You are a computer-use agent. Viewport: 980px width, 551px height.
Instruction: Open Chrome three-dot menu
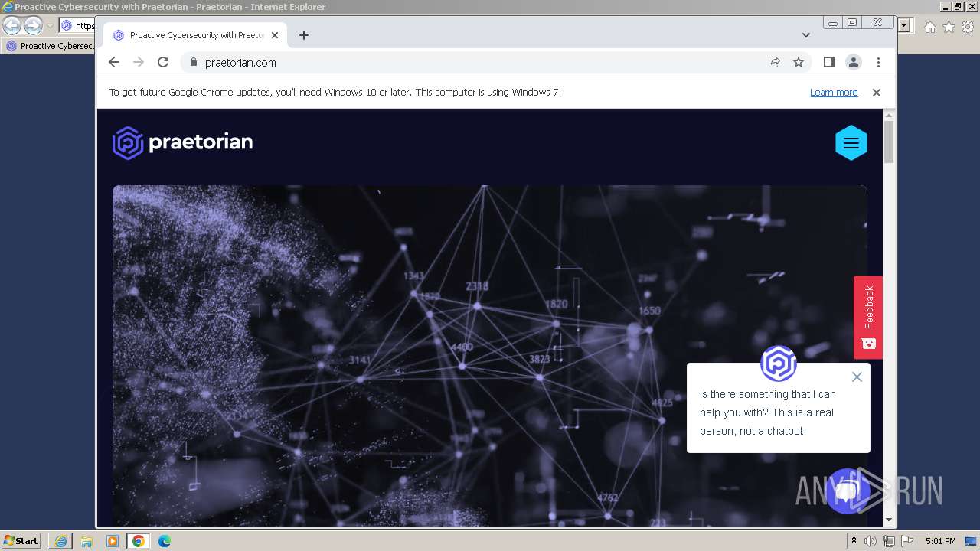[x=878, y=62]
